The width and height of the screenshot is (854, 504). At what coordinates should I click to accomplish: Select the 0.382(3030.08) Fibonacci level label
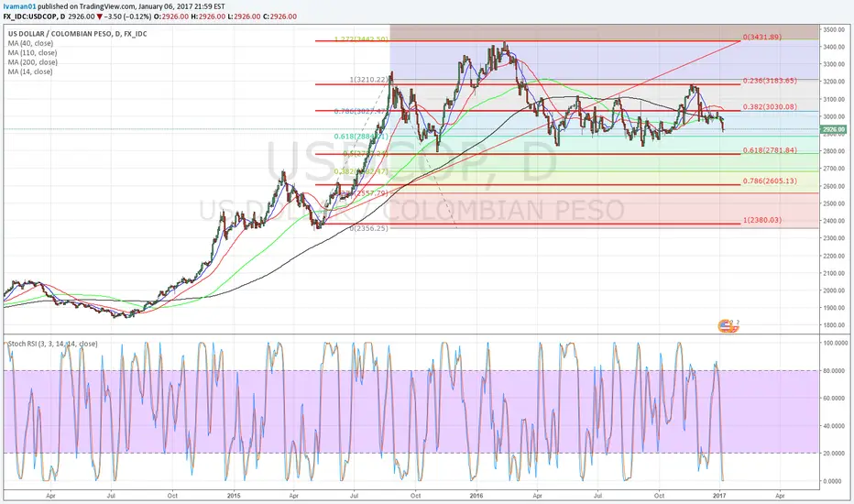pyautogui.click(x=770, y=107)
